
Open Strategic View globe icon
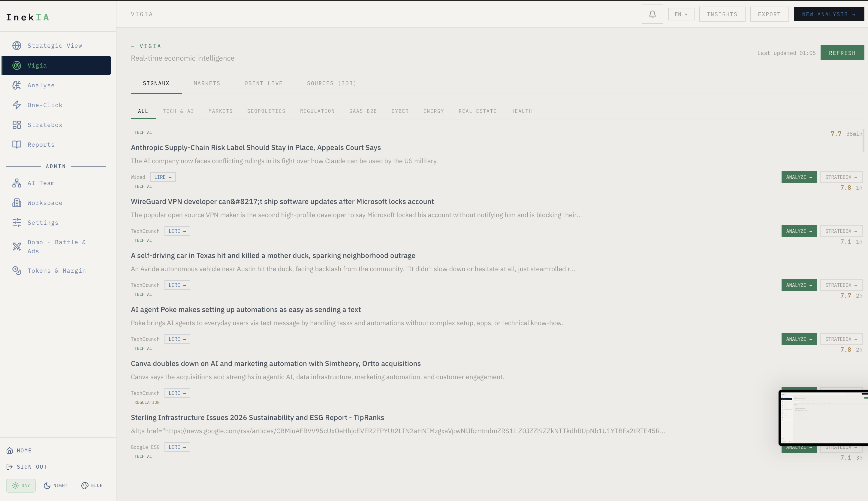(x=17, y=46)
